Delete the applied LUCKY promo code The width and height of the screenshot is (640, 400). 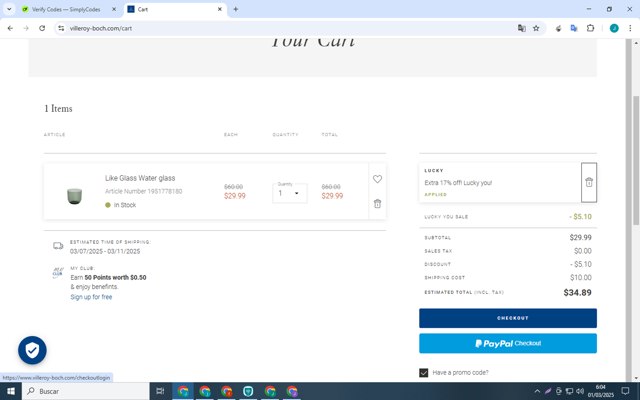[x=589, y=182]
